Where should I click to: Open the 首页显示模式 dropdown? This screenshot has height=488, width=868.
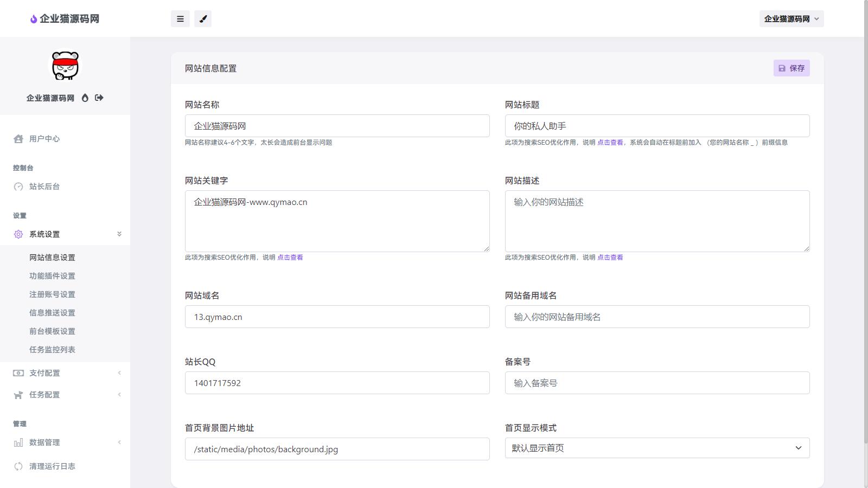(657, 448)
